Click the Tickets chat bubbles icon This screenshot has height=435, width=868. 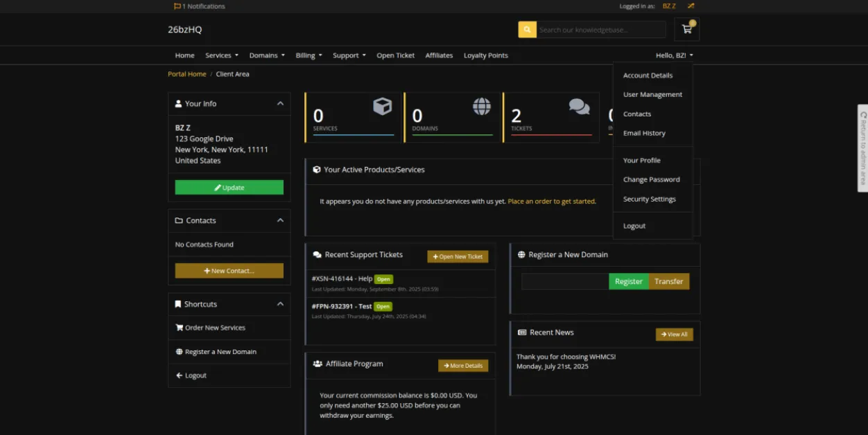click(579, 106)
